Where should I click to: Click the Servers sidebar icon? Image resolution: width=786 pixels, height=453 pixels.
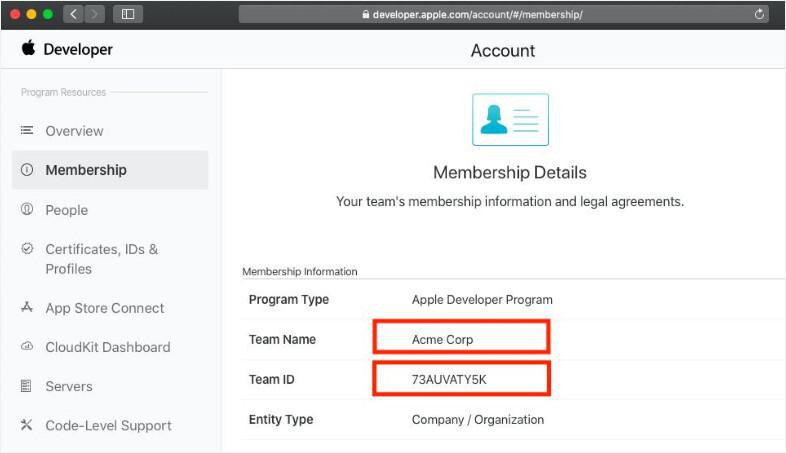(x=27, y=386)
